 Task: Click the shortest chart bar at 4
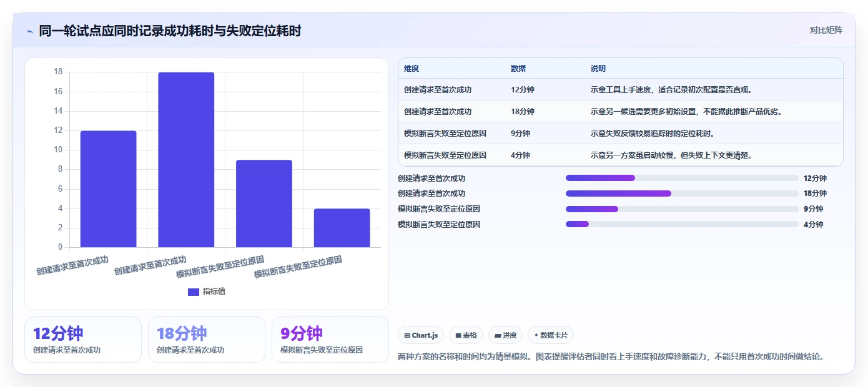(342, 228)
